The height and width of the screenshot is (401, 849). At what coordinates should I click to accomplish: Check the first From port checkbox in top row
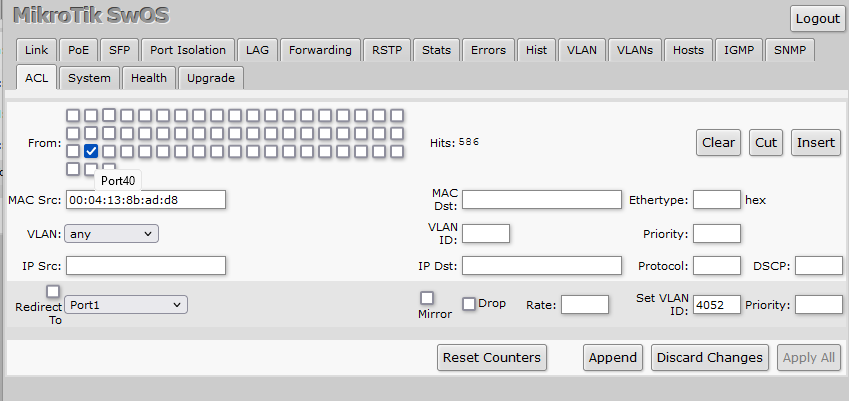[x=73, y=115]
